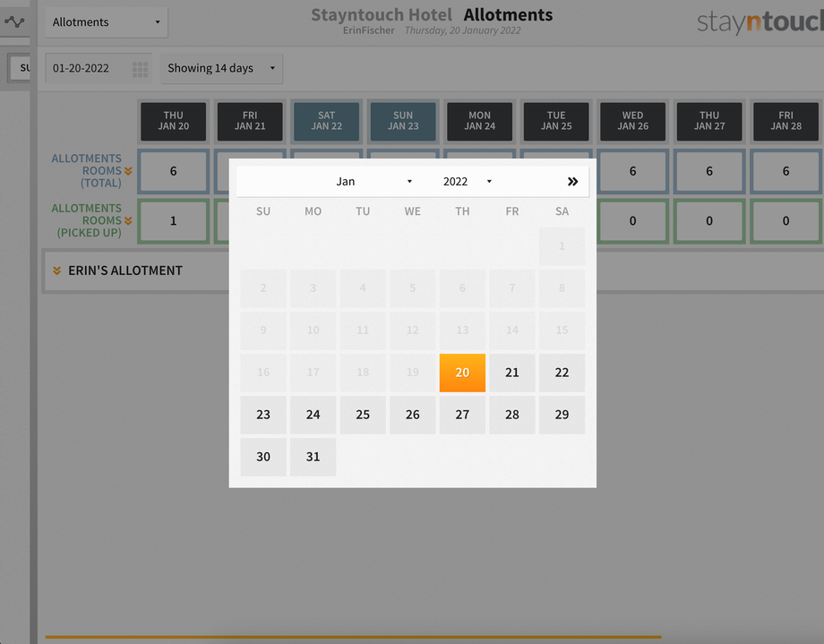
Task: Select January 22 in the calendar
Action: coord(562,373)
